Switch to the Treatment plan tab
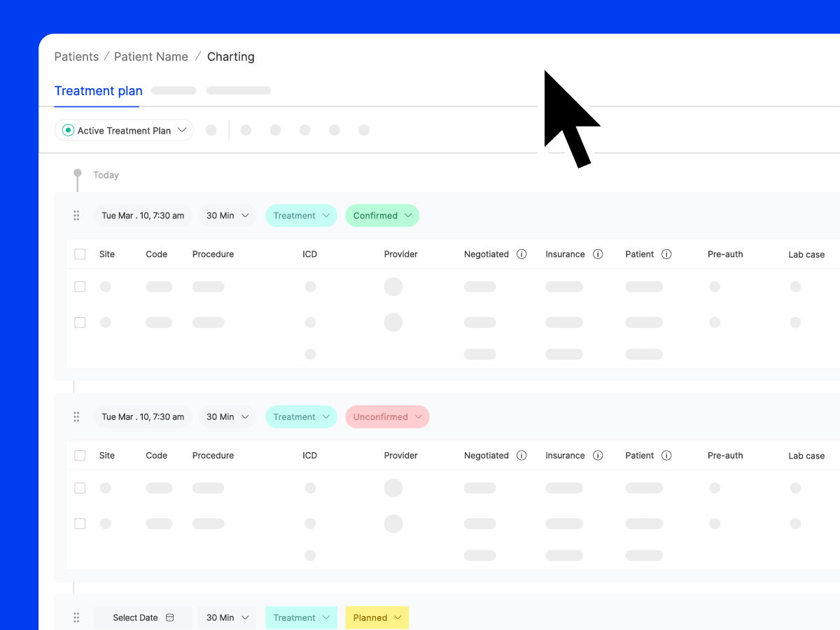840x630 pixels. pyautogui.click(x=98, y=91)
